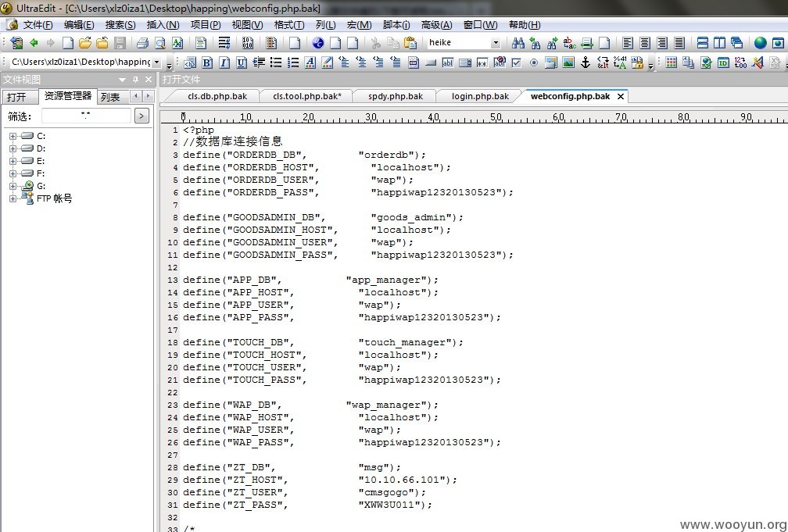Screen dimensions: 788x532
Task: Open the 文件视图 panel dropdown arrow
Action: pos(122,80)
